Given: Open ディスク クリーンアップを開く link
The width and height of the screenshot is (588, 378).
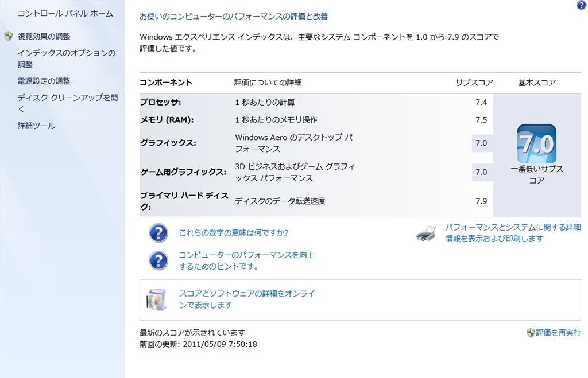Looking at the screenshot, I should (x=68, y=103).
